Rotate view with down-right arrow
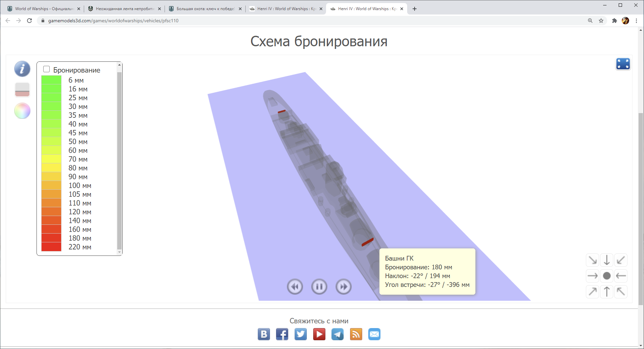 pos(593,260)
